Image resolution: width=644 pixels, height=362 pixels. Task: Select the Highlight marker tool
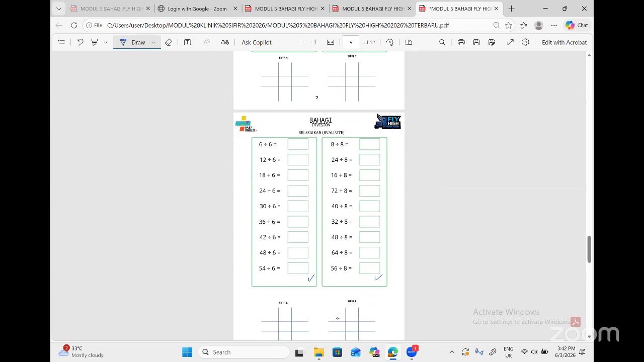(94, 42)
